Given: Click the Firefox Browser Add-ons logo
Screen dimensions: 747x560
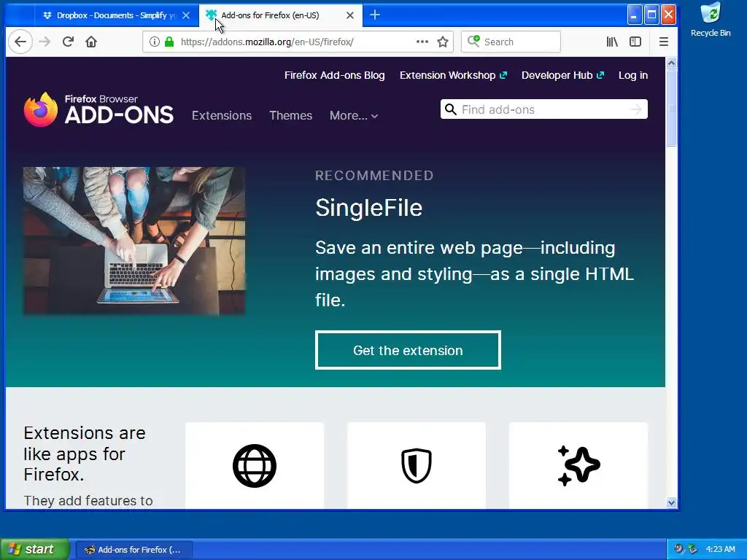Looking at the screenshot, I should (x=98, y=109).
